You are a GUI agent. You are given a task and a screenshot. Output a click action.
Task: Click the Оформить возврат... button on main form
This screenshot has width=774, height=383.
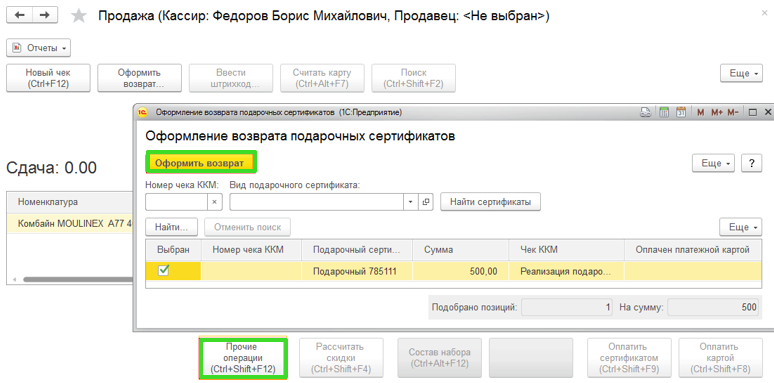(x=140, y=78)
